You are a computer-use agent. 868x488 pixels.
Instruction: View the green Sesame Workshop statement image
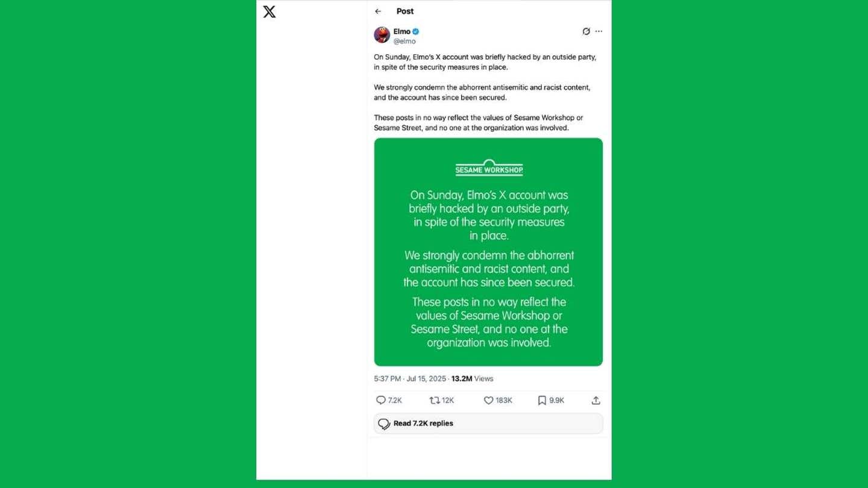(488, 252)
